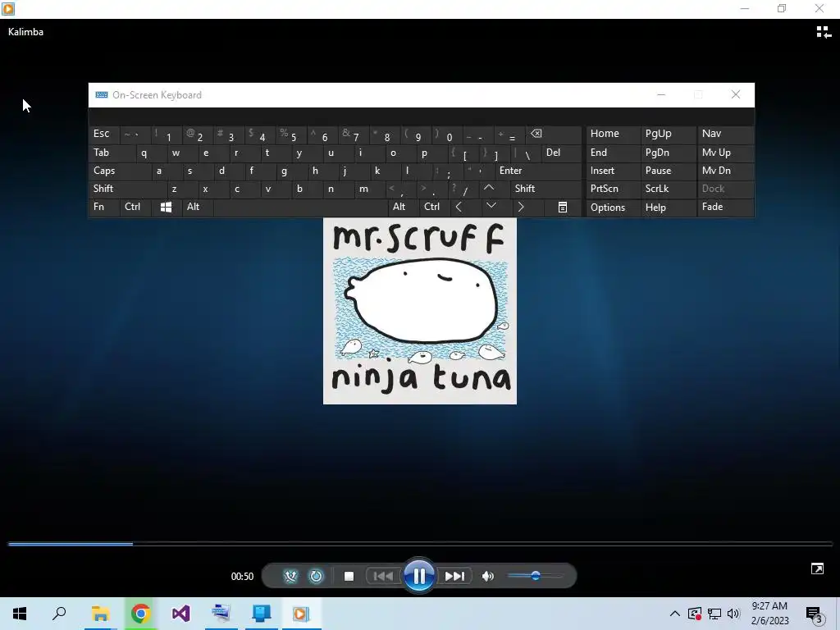The height and width of the screenshot is (630, 840).
Task: Pause the playing song
Action: point(419,576)
